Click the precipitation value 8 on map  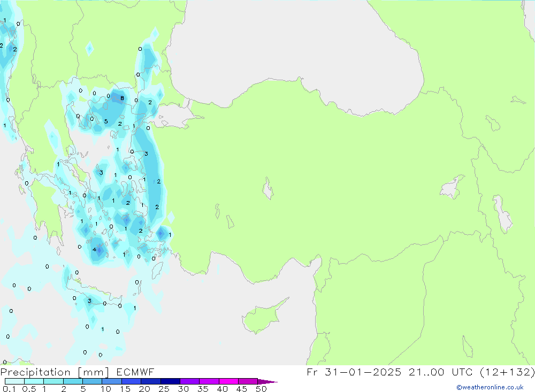point(122,98)
